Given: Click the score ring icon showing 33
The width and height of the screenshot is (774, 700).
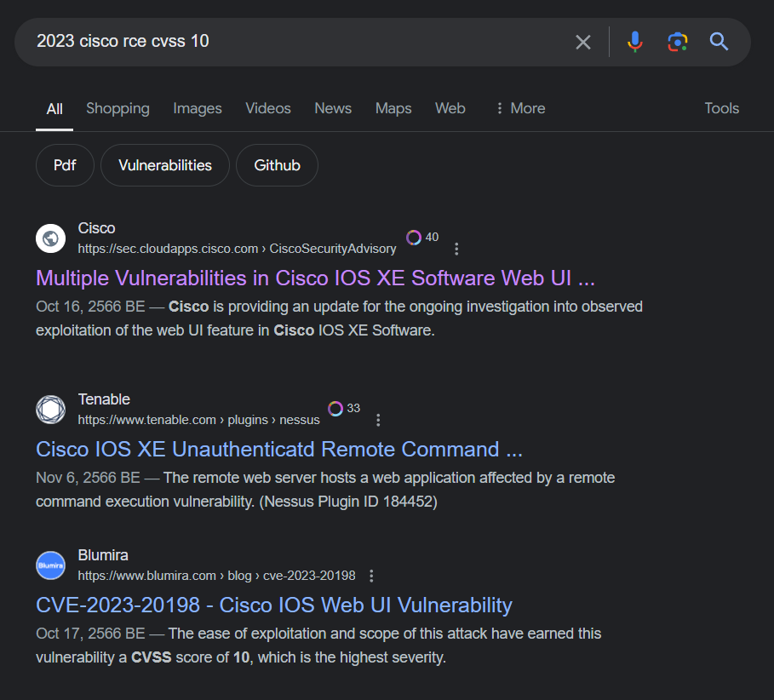Looking at the screenshot, I should [335, 409].
